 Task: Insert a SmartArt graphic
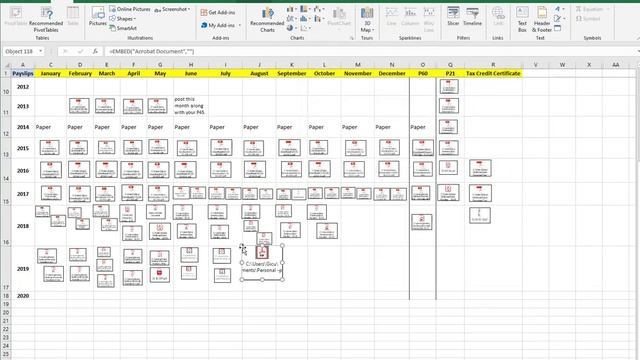point(123,28)
